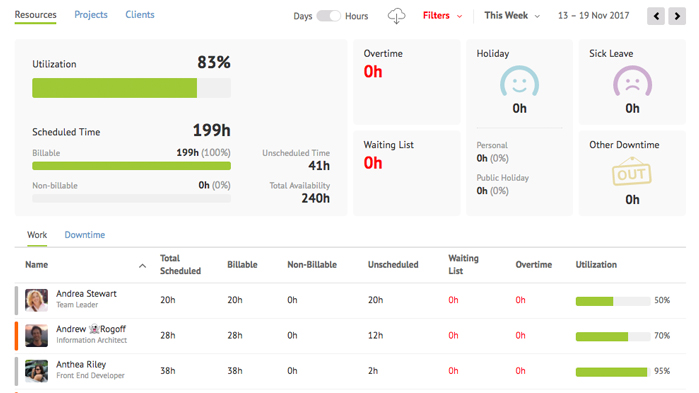
Task: Click Andrew Rogoff's avatar picture
Action: (x=36, y=336)
